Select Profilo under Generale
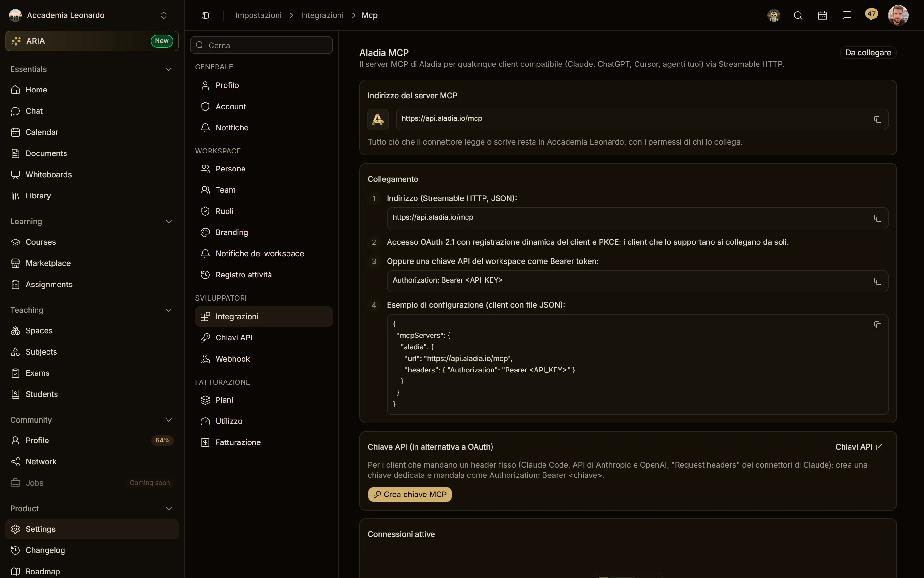The height and width of the screenshot is (578, 924). (x=264, y=85)
